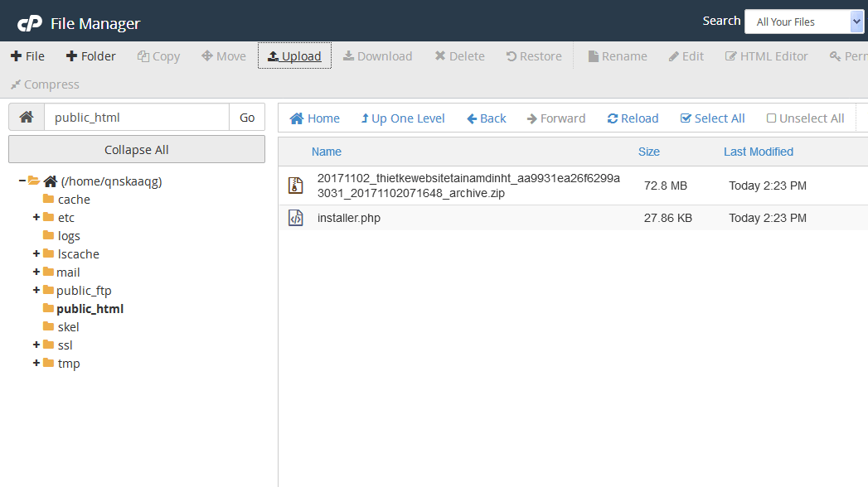Click the public_html path input field
This screenshot has height=487, width=868.
(x=137, y=118)
